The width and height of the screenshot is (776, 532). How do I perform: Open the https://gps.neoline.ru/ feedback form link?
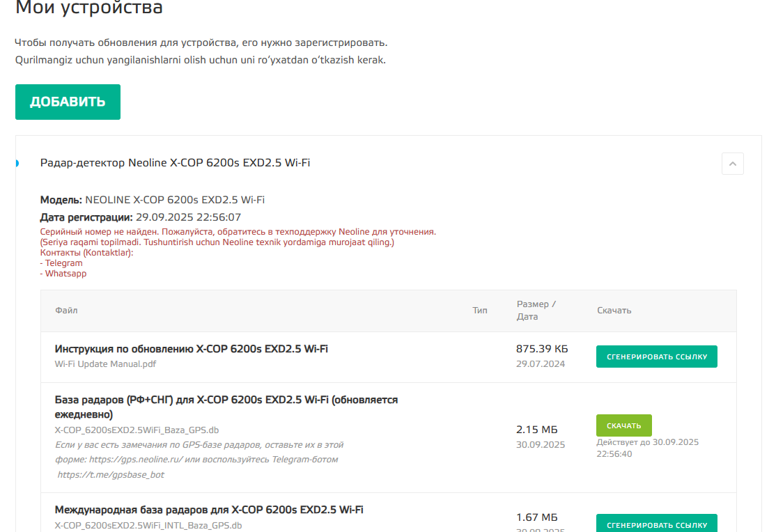[136, 460]
